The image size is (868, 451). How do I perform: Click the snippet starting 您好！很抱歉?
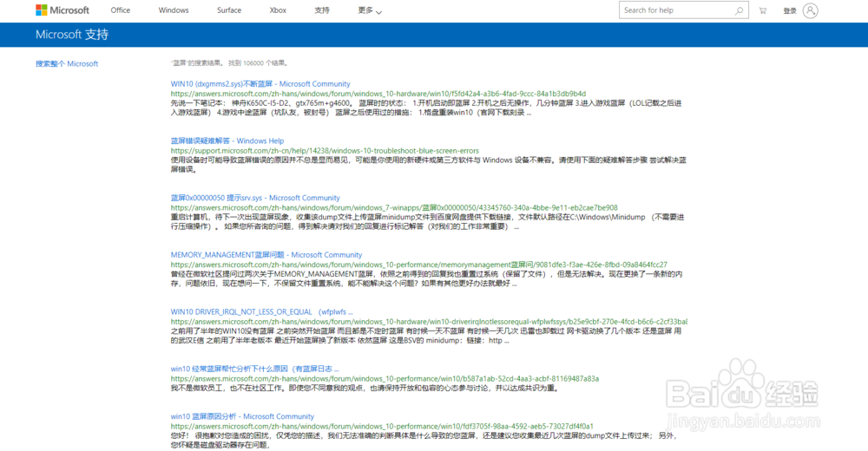424,440
